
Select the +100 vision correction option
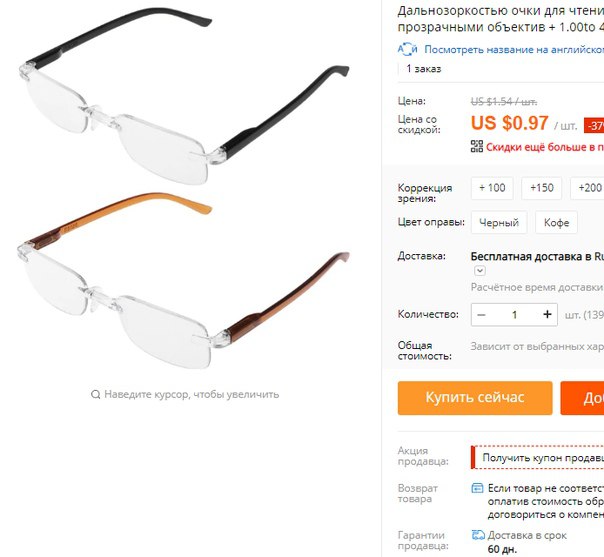point(492,188)
